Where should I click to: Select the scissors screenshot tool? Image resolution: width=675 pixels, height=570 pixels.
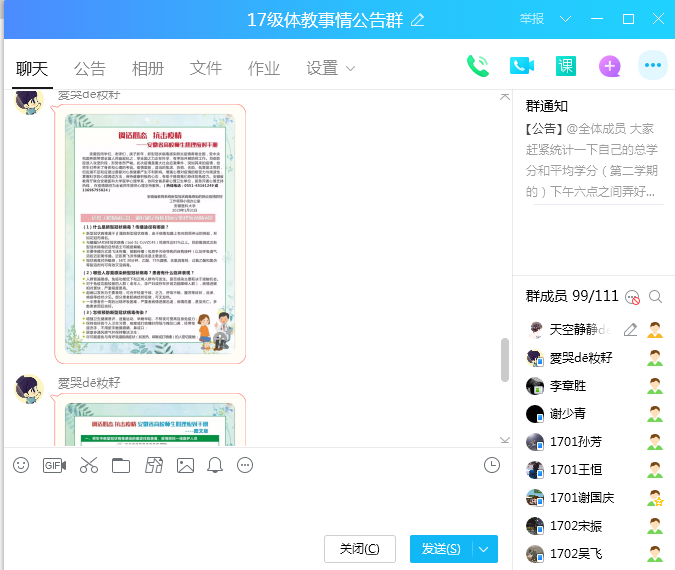point(88,465)
